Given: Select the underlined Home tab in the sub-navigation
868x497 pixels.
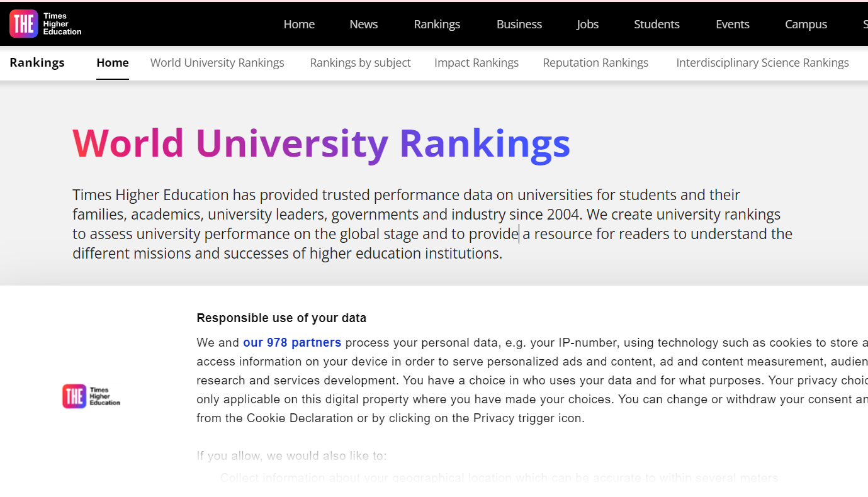Looking at the screenshot, I should 113,63.
